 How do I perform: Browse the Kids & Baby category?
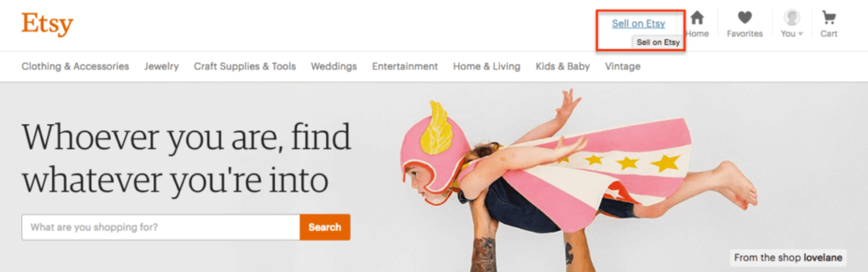point(563,66)
